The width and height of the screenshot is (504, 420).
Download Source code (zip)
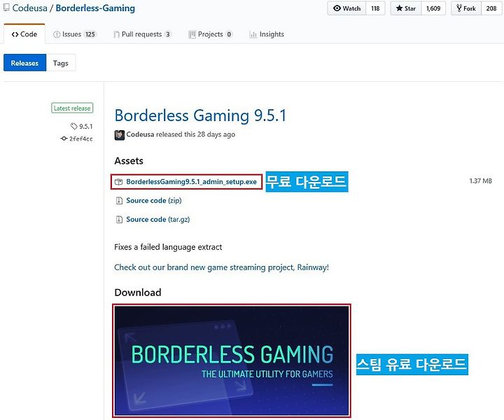pyautogui.click(x=153, y=200)
